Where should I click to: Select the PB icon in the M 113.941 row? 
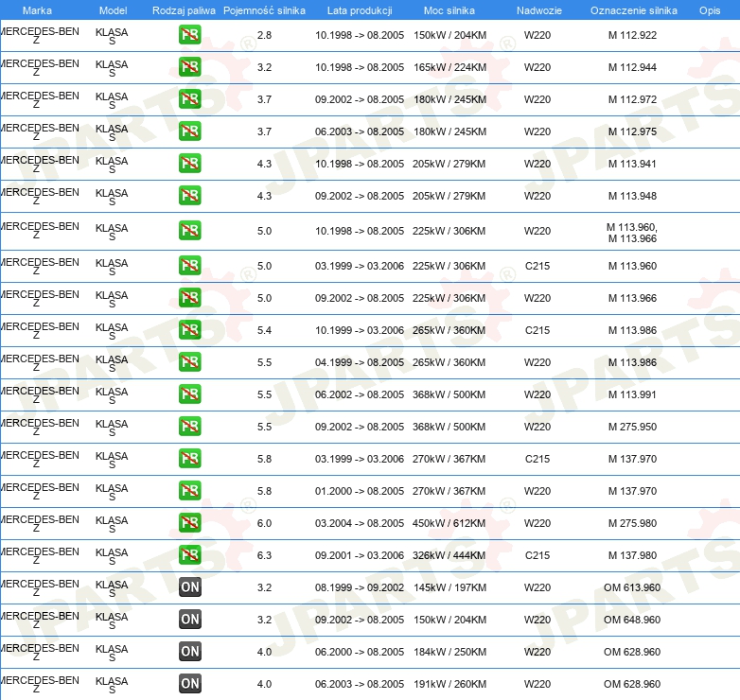[x=190, y=164]
